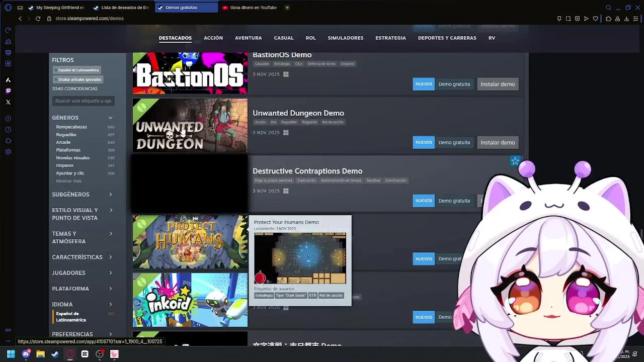Switch to the Acción category tab
This screenshot has width=644, height=362.
[x=213, y=38]
